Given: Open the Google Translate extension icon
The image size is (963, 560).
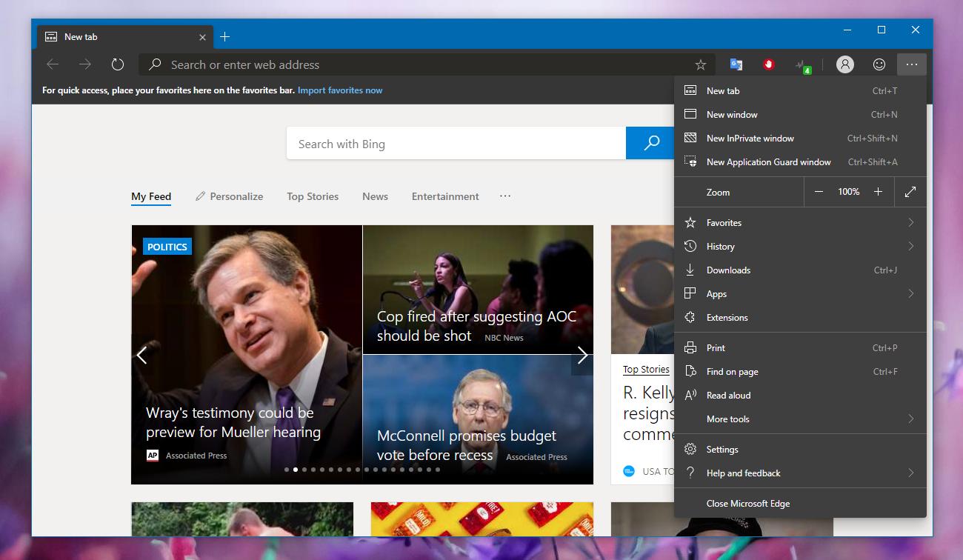Looking at the screenshot, I should click(736, 64).
